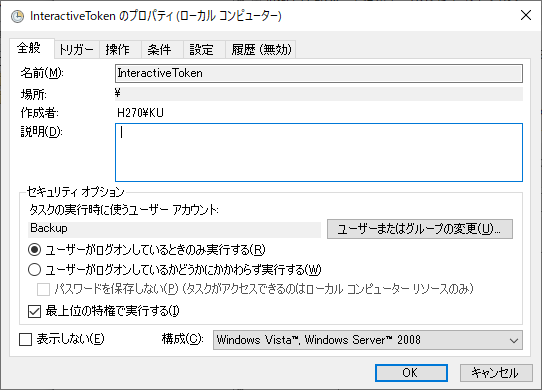Click the タスクの実行時に使うユーザー アカウント label

click(x=124, y=210)
